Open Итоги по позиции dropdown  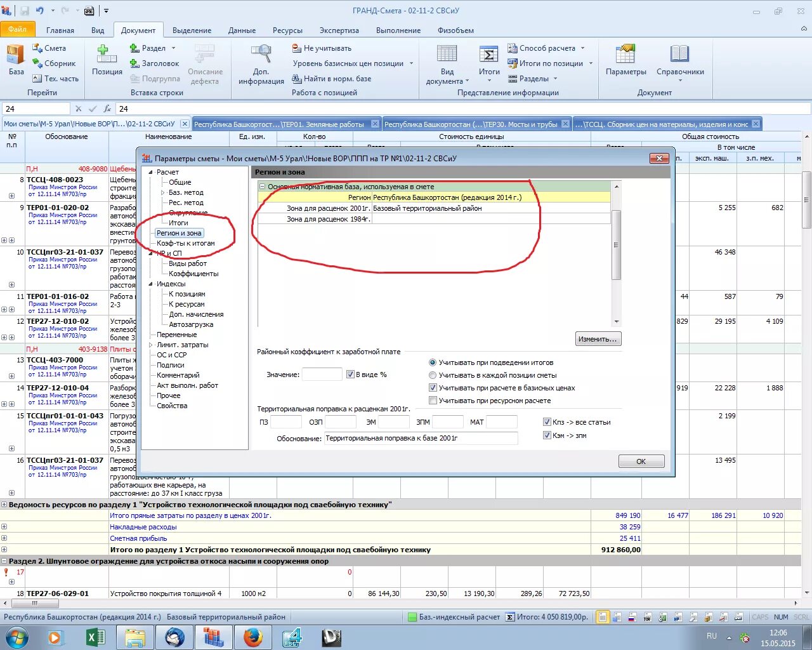[551, 63]
